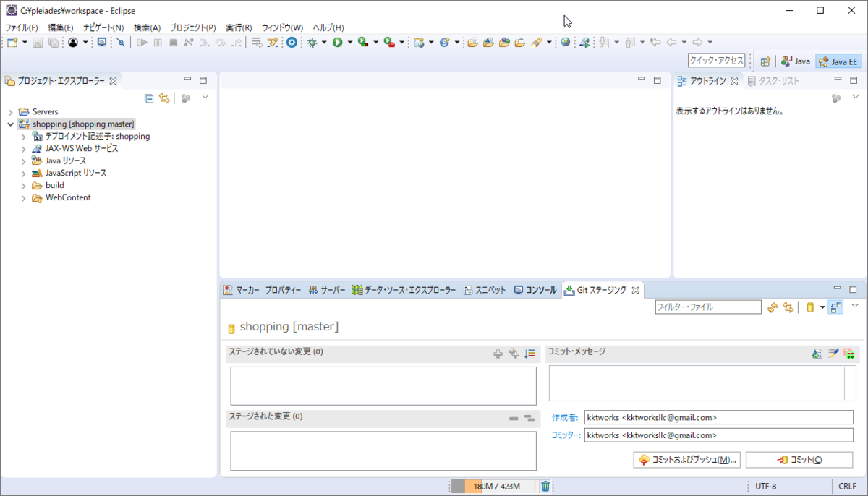Open the ファイル(F) menu
868x496 pixels.
click(21, 27)
